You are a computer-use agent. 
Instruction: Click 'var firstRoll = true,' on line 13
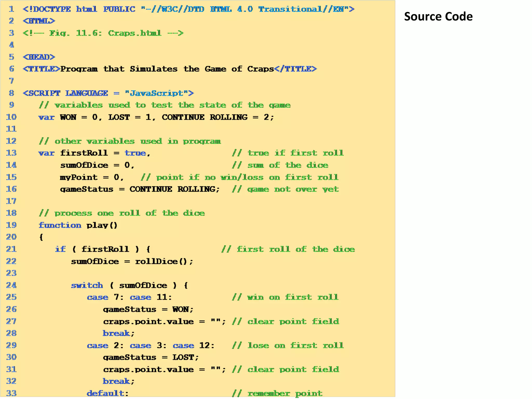95,153
